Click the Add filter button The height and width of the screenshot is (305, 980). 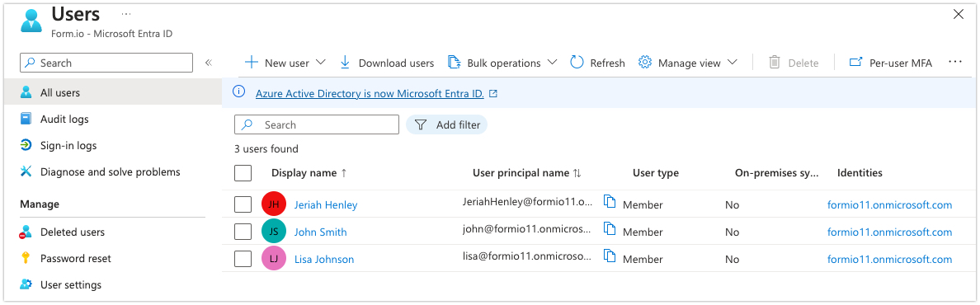pyautogui.click(x=447, y=124)
